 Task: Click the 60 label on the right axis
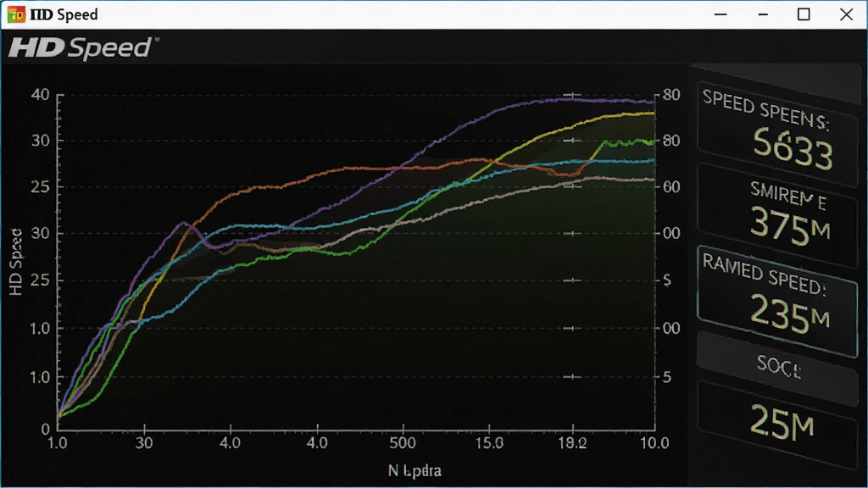click(x=671, y=187)
